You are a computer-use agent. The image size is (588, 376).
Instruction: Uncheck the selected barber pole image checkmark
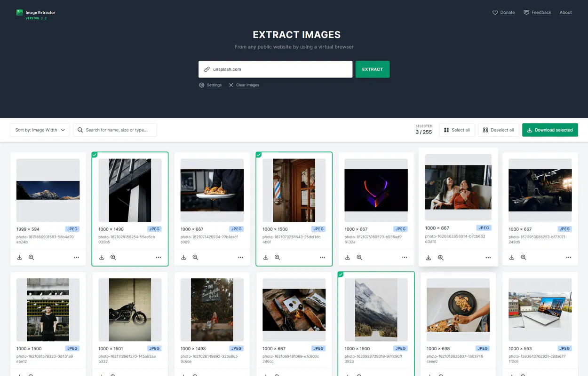click(258, 155)
